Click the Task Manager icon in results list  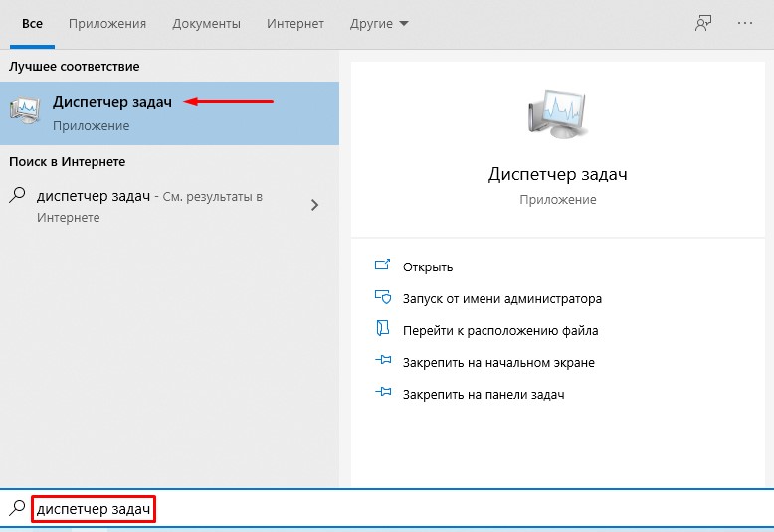(x=25, y=110)
